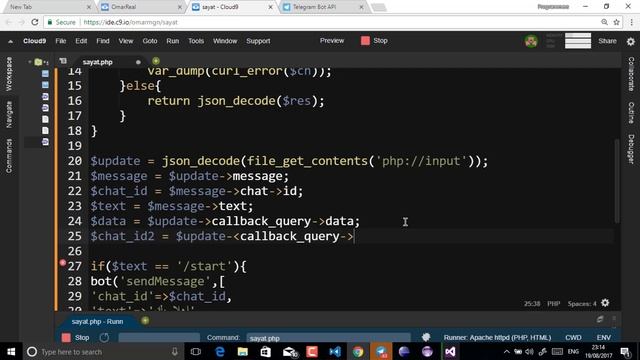Open the Edit menu
Image resolution: width=640 pixels, height=360 pixels.
[81, 41]
